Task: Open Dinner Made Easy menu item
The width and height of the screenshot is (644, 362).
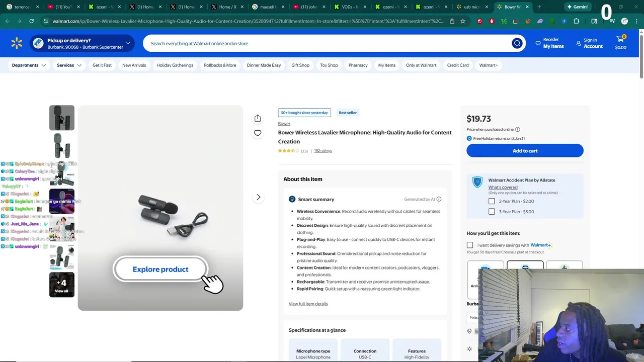Action: point(264,65)
